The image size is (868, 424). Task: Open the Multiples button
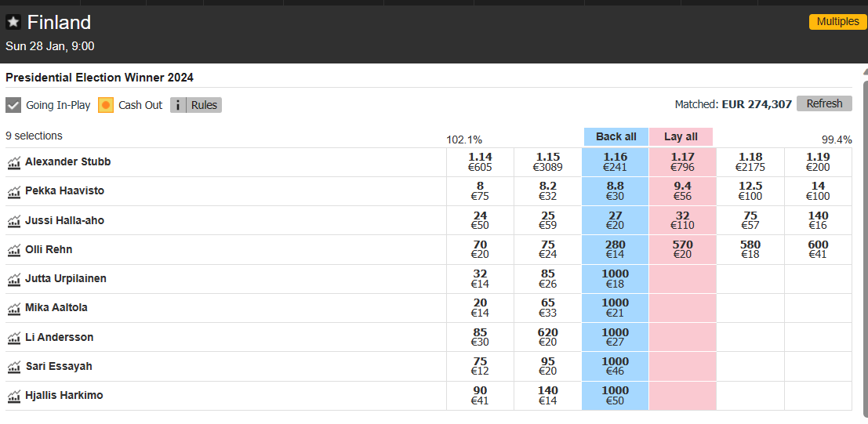(x=836, y=22)
